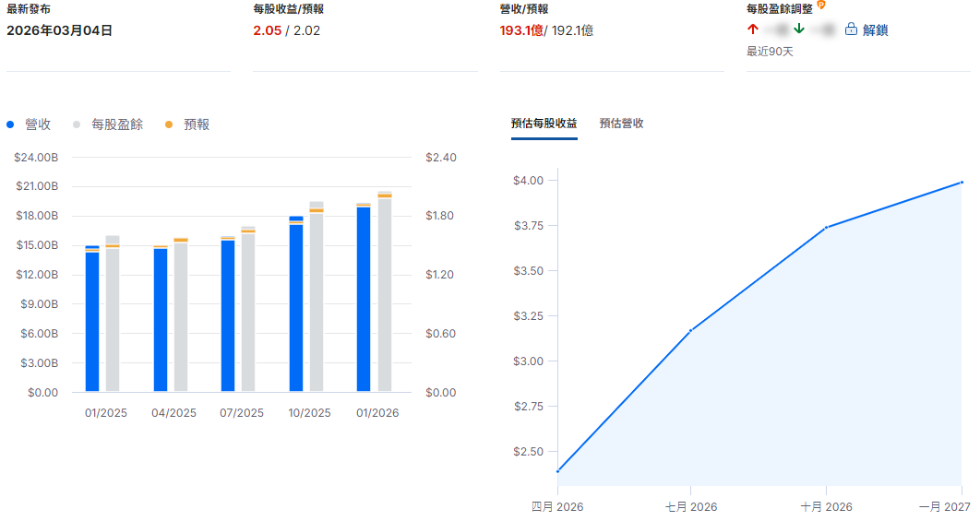Switch to the 預估營收 tab
980x521 pixels.
[621, 123]
